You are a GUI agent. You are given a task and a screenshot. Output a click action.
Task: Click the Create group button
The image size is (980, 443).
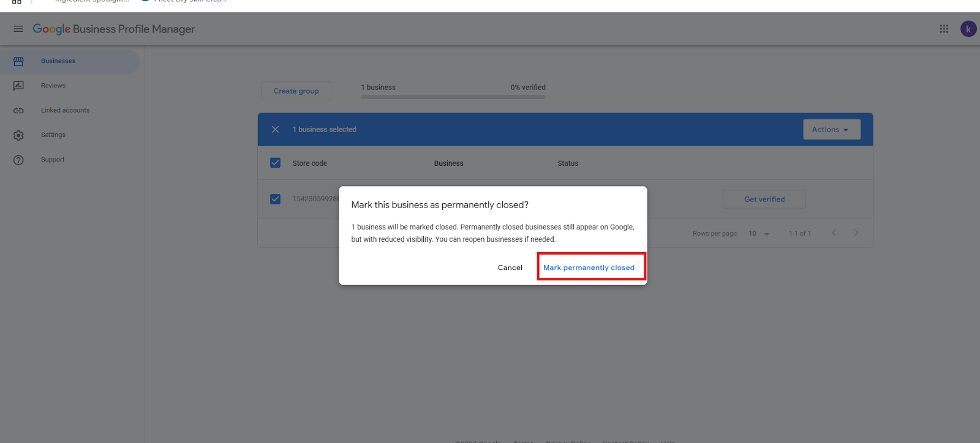coord(296,91)
